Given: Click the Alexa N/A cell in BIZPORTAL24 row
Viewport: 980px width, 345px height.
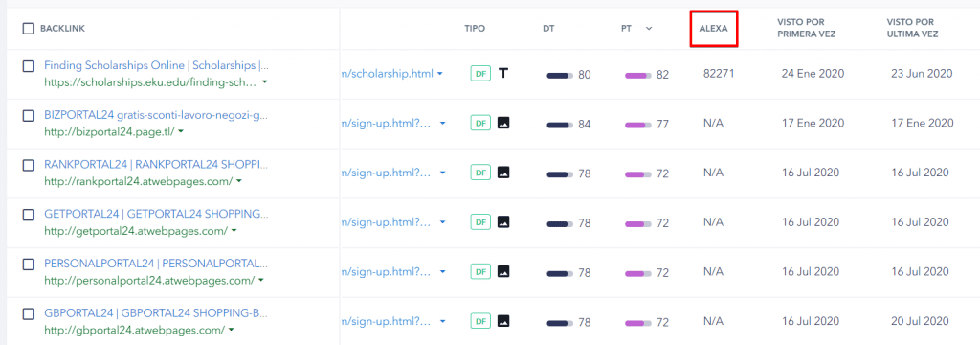Looking at the screenshot, I should click(713, 123).
